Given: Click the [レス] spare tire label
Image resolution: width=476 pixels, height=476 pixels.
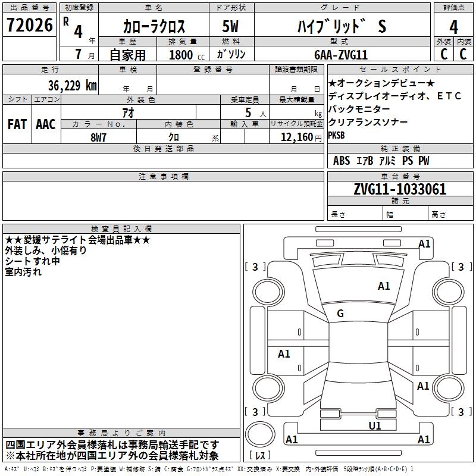Looking at the screenshot, I should [x=260, y=455].
